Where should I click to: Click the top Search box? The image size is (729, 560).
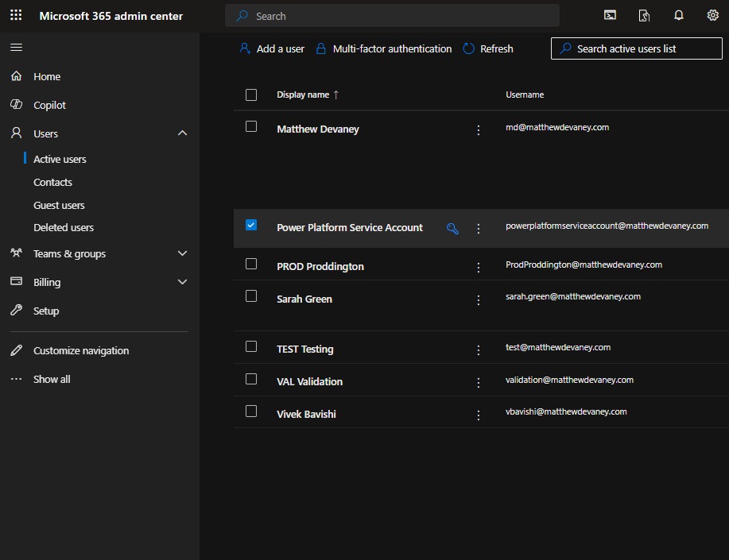392,16
